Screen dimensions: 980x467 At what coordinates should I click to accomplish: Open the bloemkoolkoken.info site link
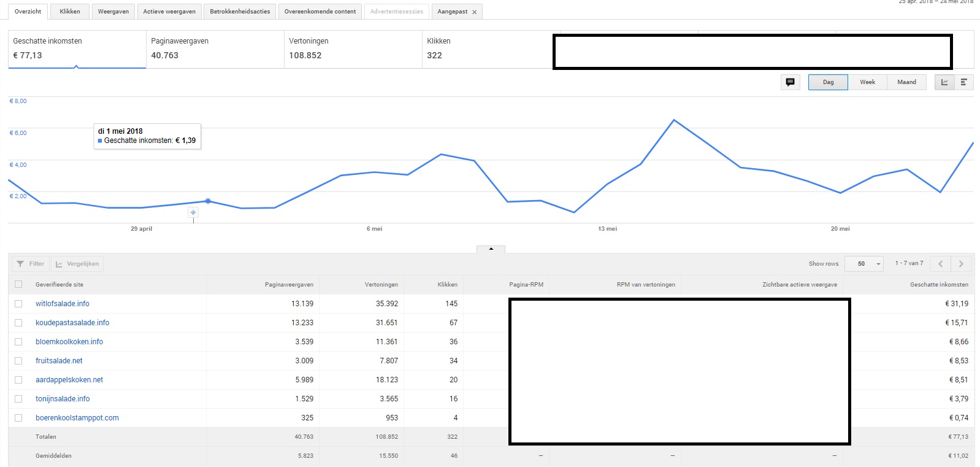point(69,342)
